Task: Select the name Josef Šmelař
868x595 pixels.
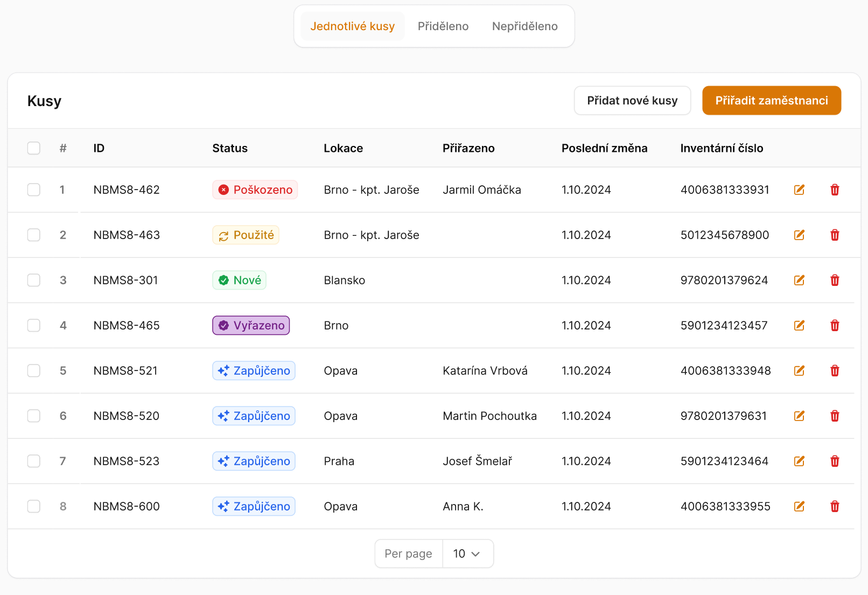Action: point(478,461)
